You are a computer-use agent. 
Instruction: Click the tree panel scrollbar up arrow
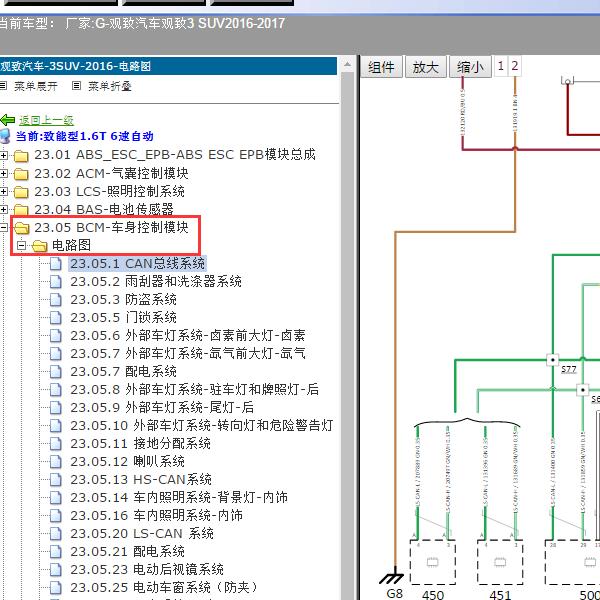347,65
